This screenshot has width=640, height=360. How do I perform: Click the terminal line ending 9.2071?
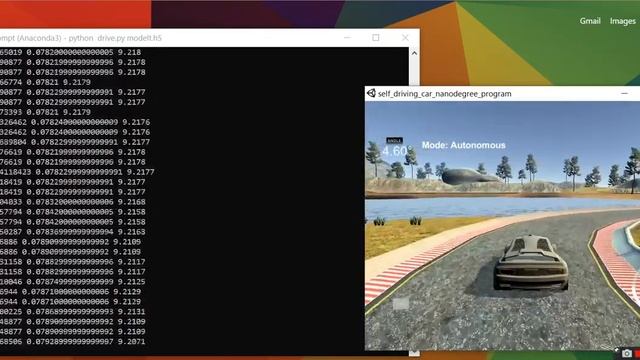(73, 341)
